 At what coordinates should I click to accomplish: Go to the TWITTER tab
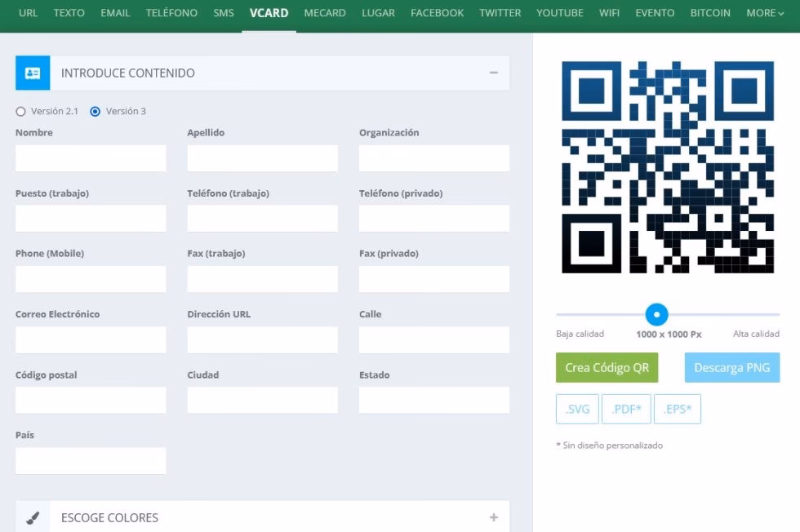click(x=500, y=13)
